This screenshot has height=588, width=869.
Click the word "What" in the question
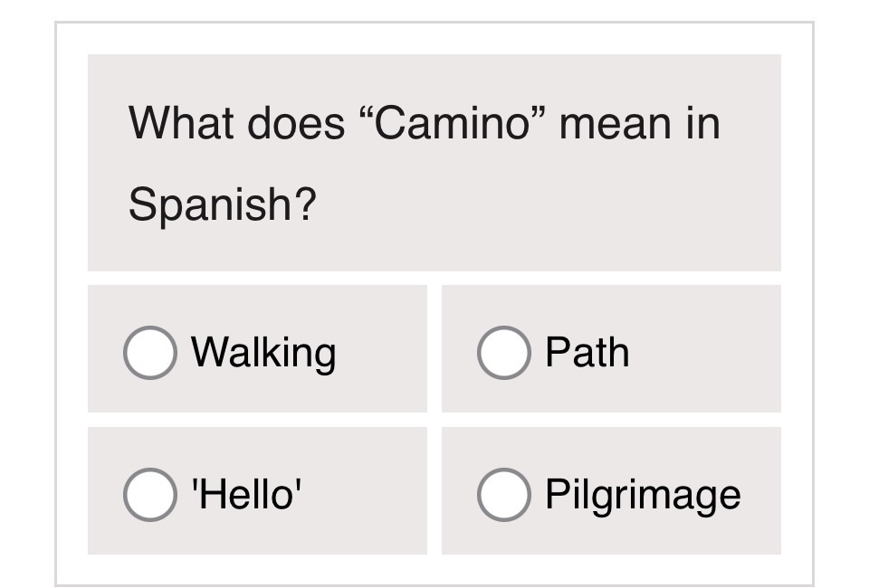coord(181,122)
